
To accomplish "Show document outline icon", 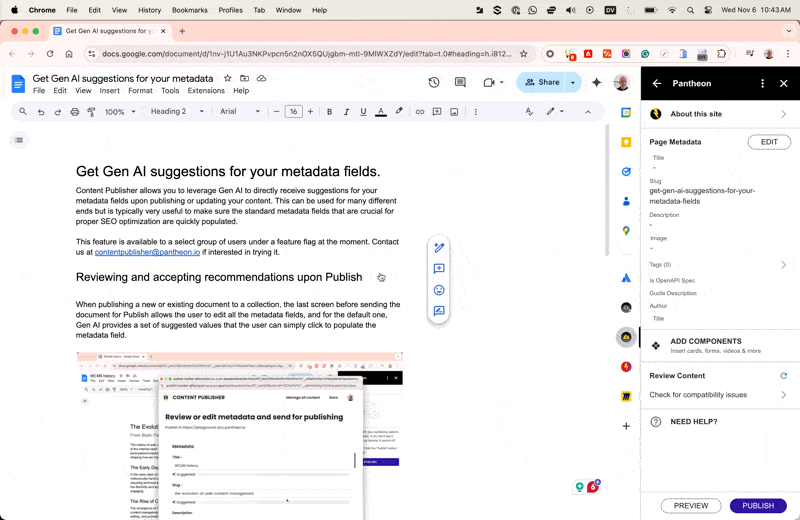I will 19,140.
